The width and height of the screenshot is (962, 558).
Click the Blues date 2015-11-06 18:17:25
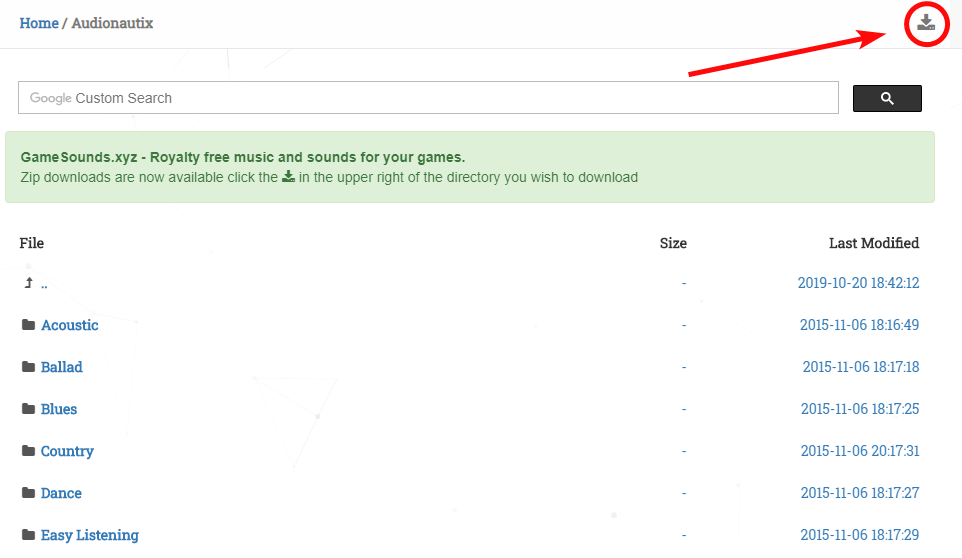[x=860, y=408]
